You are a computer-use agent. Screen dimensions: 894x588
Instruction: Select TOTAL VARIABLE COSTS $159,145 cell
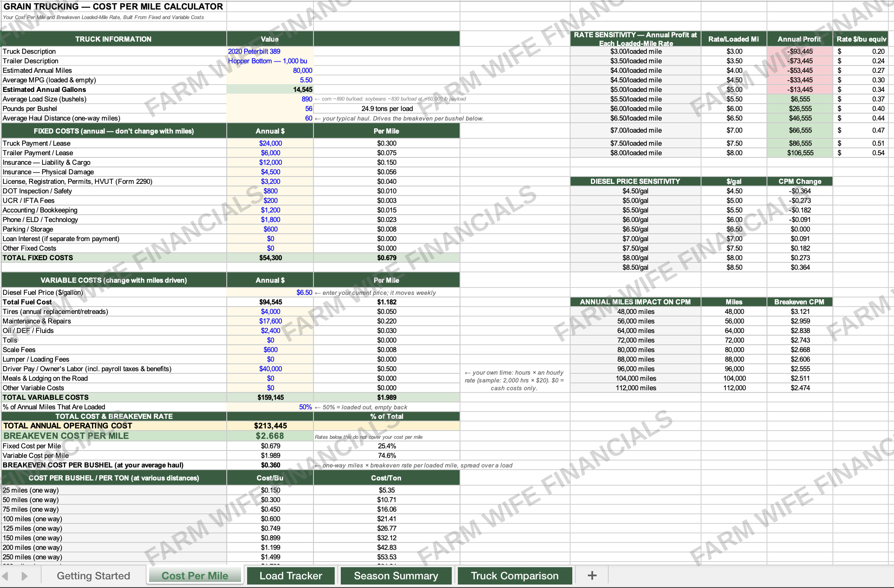pyautogui.click(x=270, y=397)
